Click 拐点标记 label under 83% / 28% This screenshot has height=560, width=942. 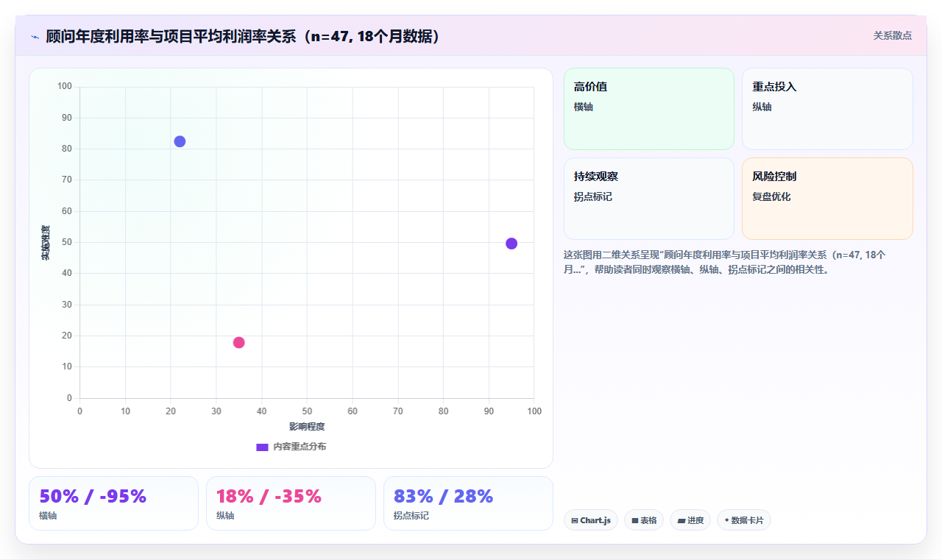coord(411,516)
